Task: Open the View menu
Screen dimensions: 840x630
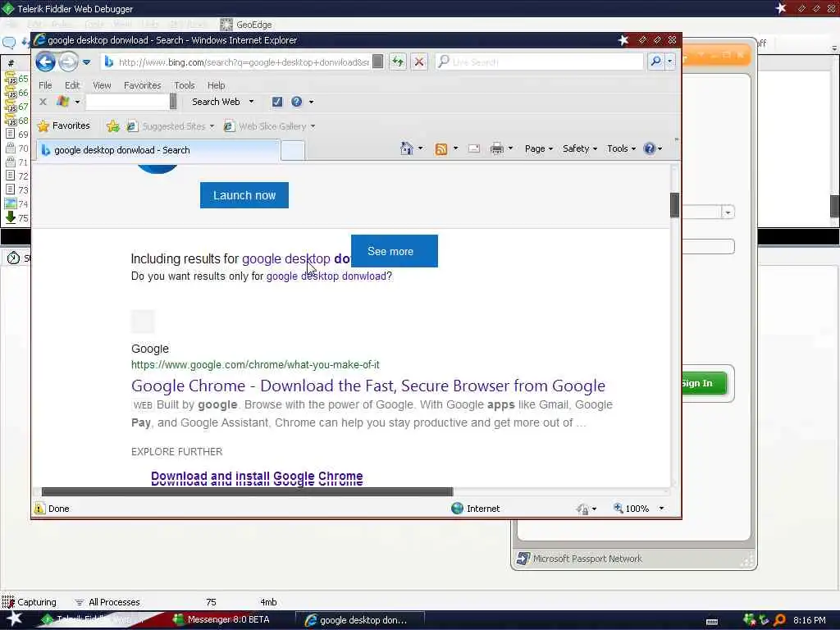Action: click(102, 85)
